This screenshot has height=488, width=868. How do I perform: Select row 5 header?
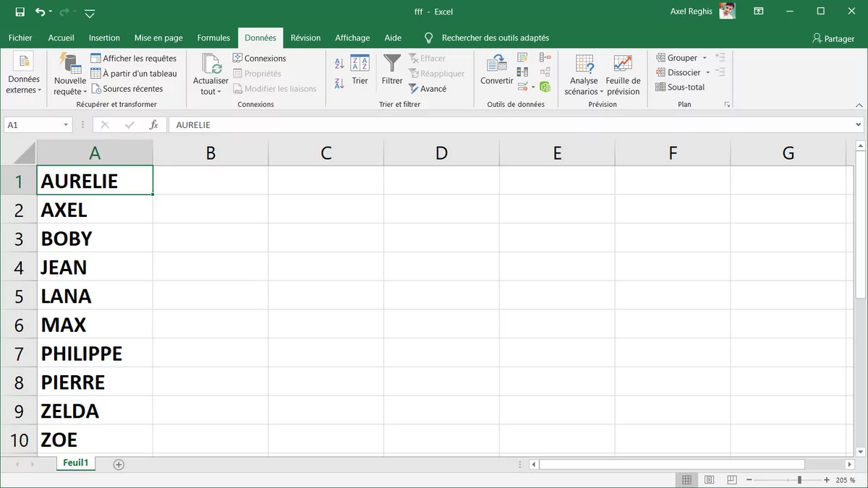19,296
